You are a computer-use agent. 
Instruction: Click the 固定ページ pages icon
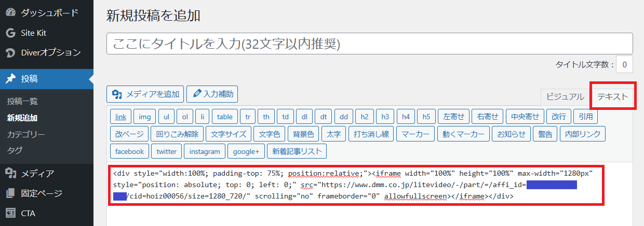pos(10,193)
